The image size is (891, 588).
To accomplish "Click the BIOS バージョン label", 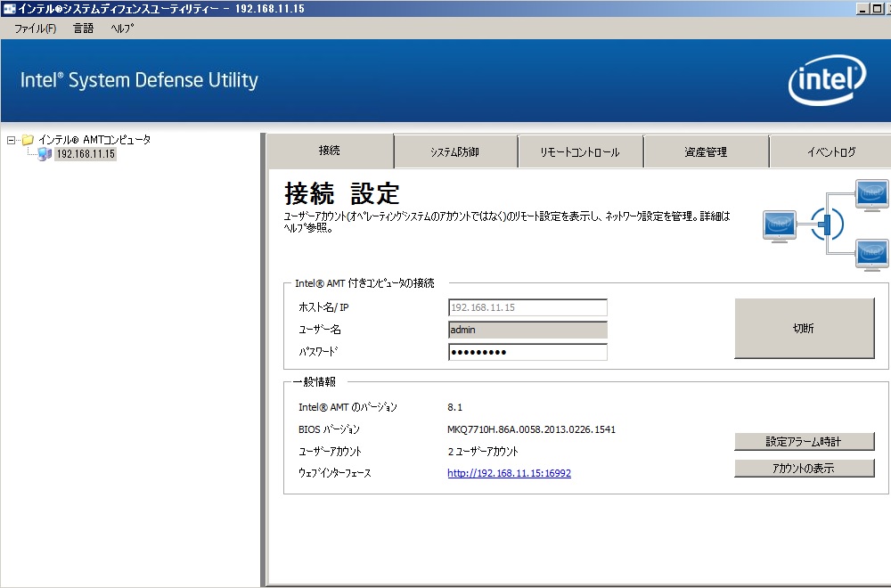I will click(x=329, y=429).
